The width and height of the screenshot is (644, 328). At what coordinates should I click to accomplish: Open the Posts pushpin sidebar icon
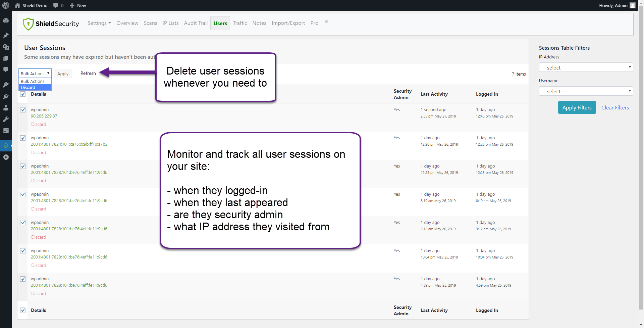(6, 36)
